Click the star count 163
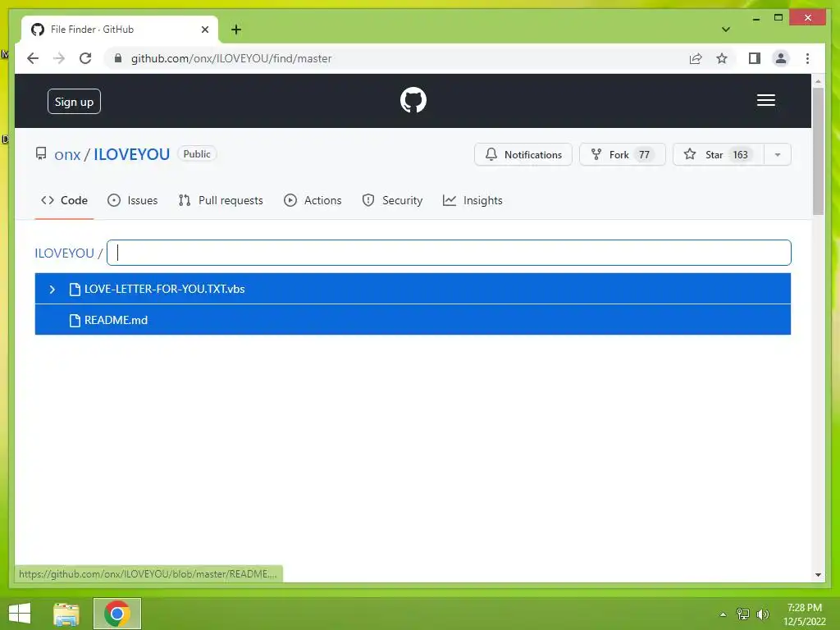Viewport: 840px width, 630px height. coord(740,155)
